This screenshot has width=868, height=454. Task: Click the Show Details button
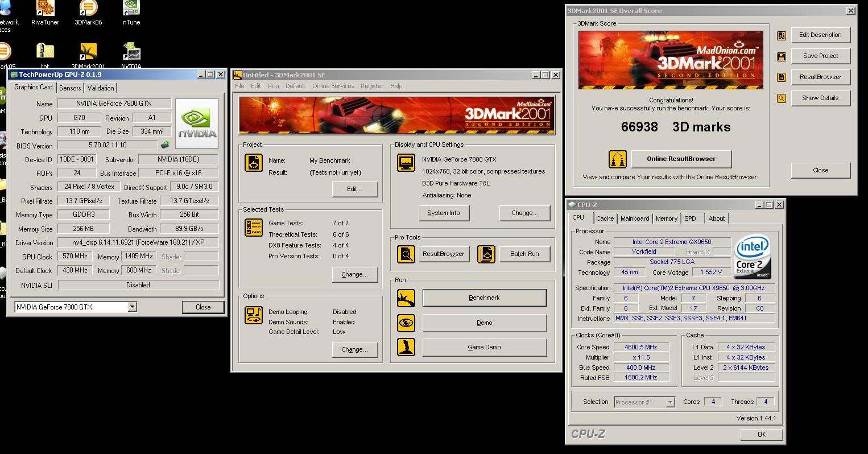click(x=820, y=98)
